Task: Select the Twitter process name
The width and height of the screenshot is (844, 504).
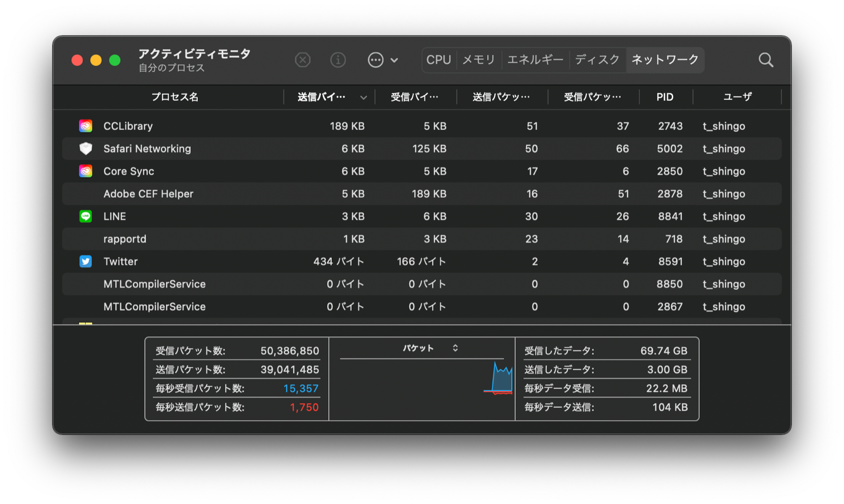Action: 120,261
